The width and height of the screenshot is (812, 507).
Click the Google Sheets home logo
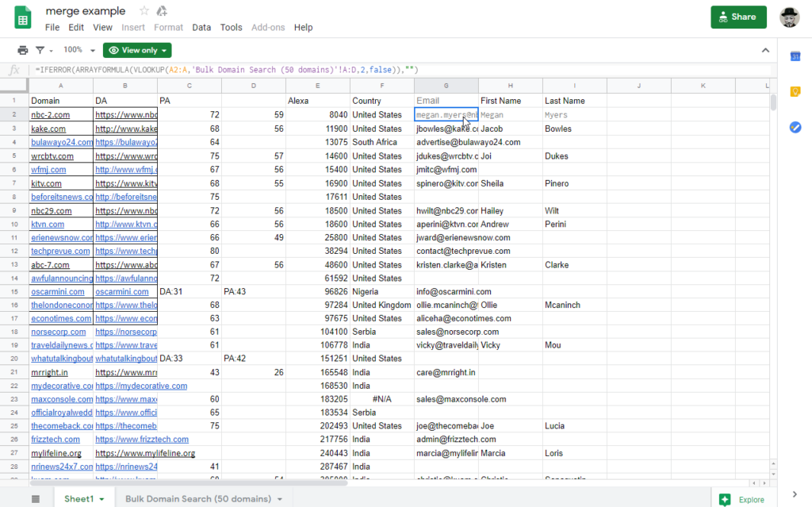(22, 18)
